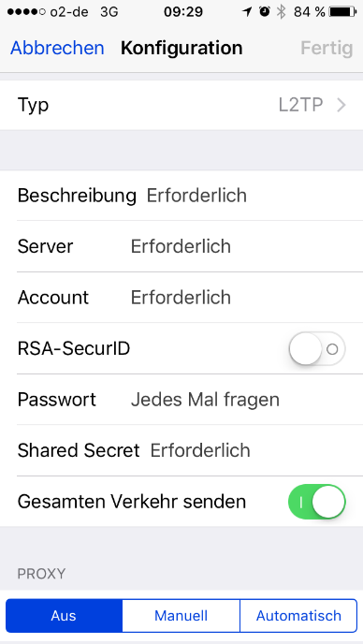Select Aus proxy option
Image resolution: width=363 pixels, height=644 pixels.
point(64,615)
